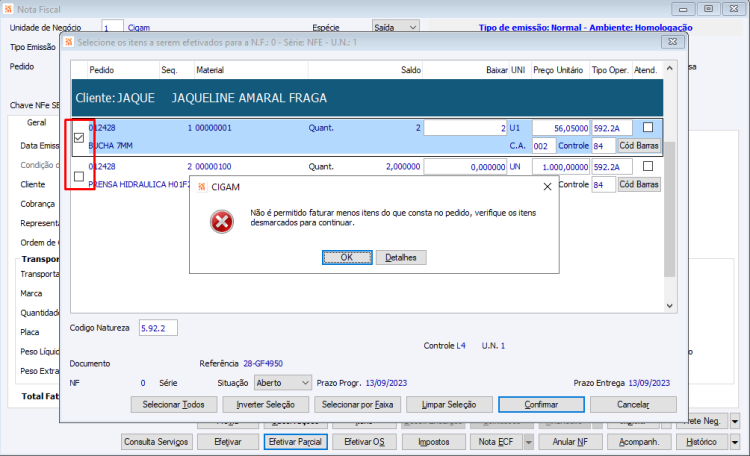Viewport: 750px width, 456px height.
Task: Click the unit price field 56,05000
Action: tap(561, 128)
